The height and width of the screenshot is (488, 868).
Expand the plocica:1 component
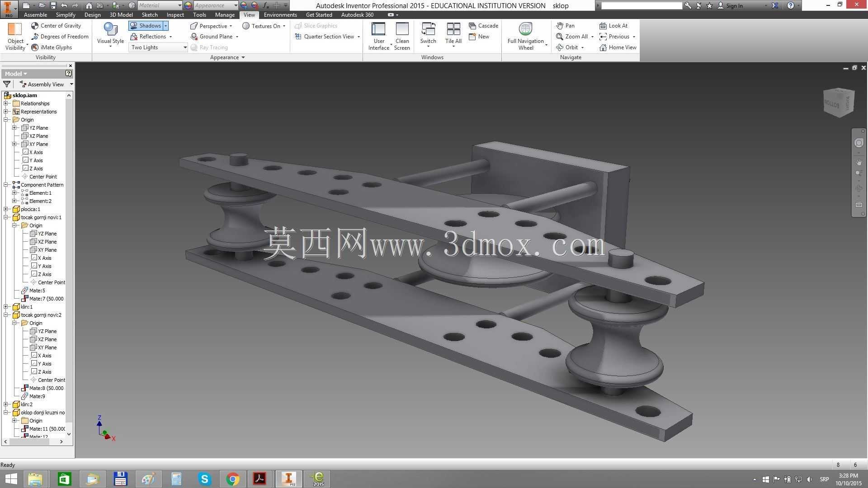click(x=6, y=209)
